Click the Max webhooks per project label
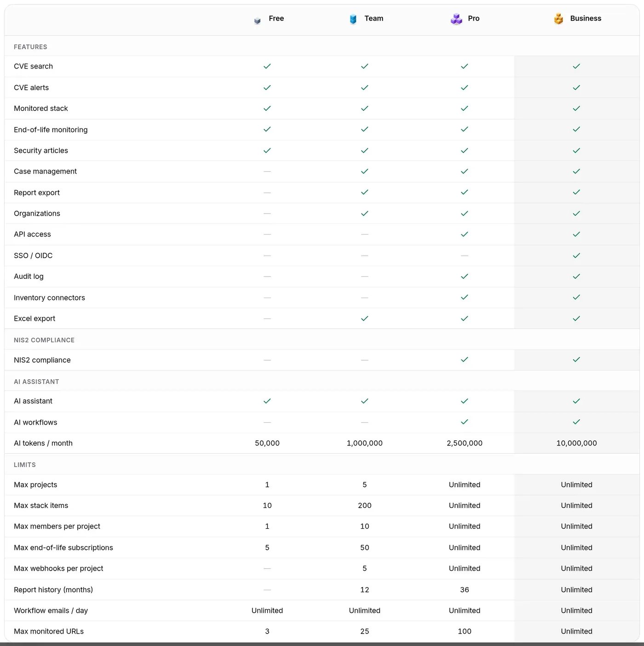 (x=58, y=568)
